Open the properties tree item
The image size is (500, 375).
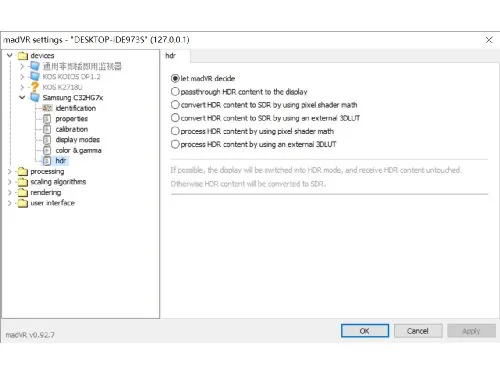pyautogui.click(x=72, y=119)
